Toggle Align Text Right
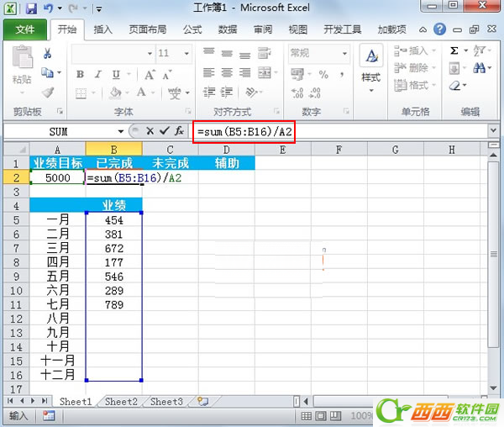 [244, 72]
